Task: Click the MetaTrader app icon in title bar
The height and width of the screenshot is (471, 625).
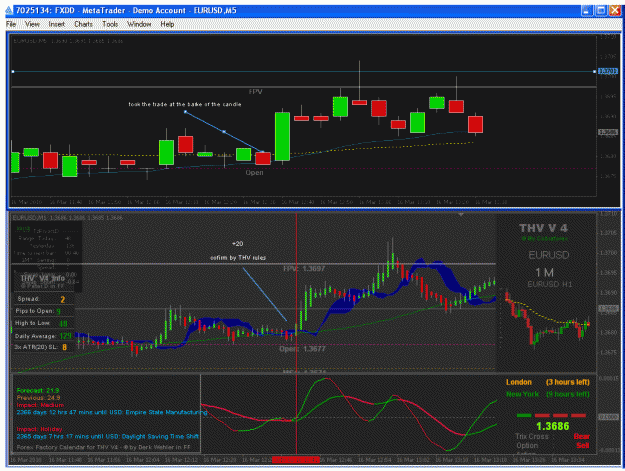Action: [9, 10]
